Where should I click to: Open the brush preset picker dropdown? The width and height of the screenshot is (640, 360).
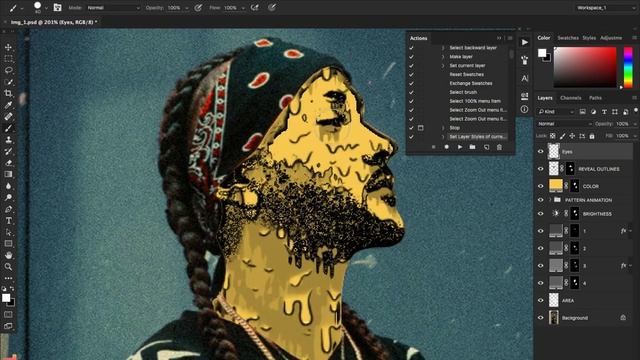(x=47, y=8)
